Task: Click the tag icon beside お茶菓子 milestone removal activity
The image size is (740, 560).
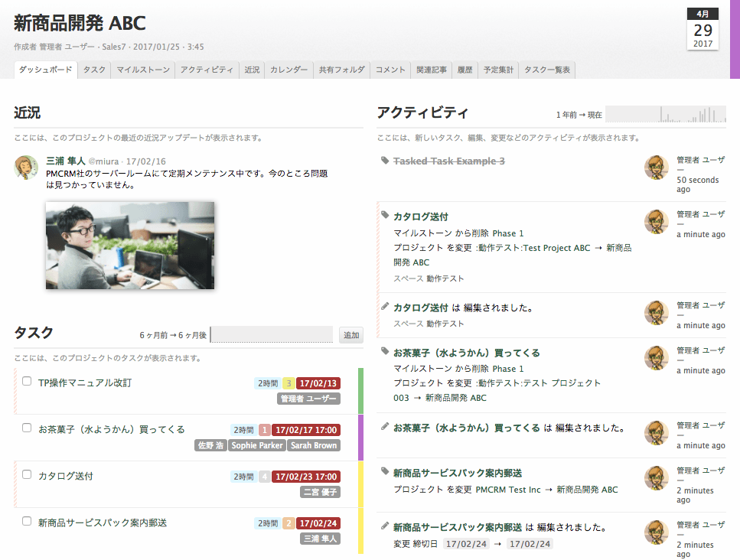Action: click(385, 351)
